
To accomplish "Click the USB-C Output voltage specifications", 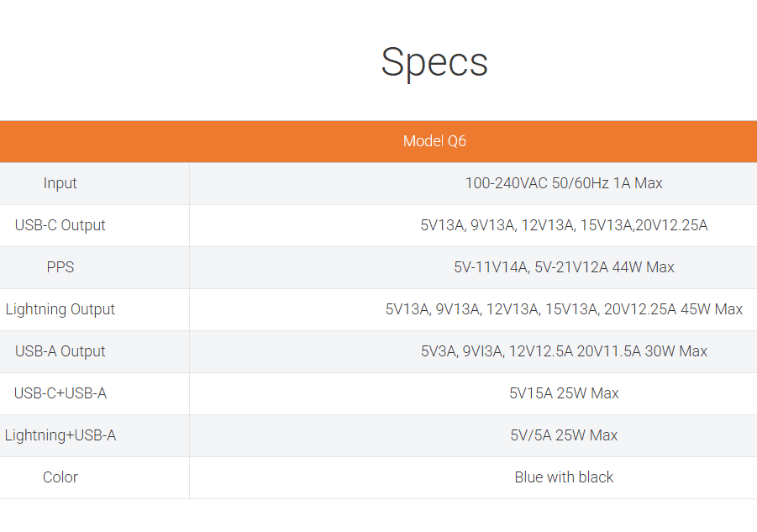I will (x=564, y=225).
